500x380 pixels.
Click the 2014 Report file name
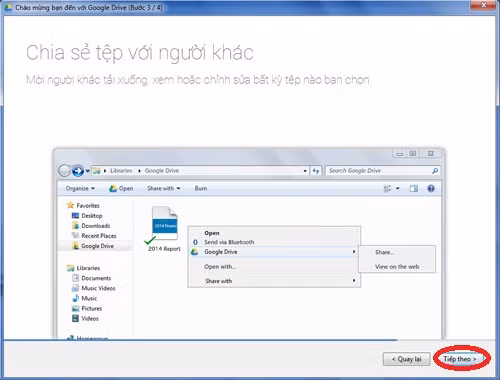pos(164,249)
